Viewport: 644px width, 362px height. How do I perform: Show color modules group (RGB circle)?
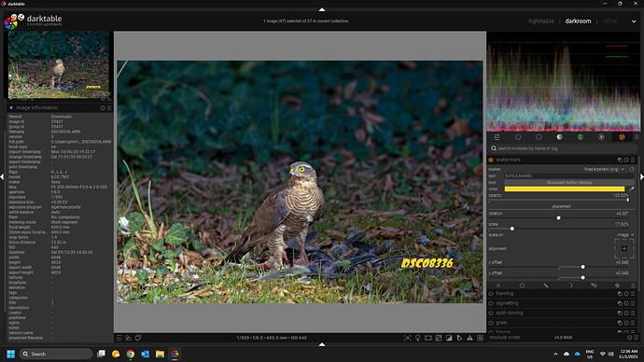tap(580, 137)
